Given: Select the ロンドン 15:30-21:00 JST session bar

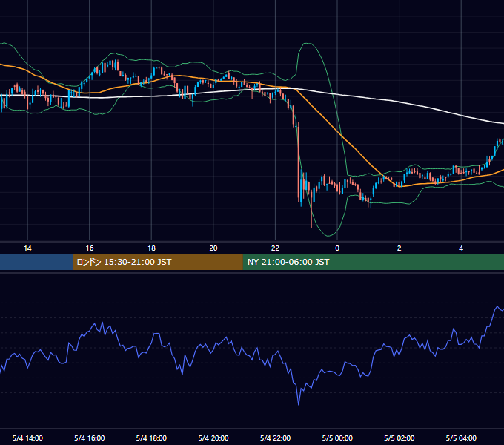Looking at the screenshot, I should coord(157,262).
